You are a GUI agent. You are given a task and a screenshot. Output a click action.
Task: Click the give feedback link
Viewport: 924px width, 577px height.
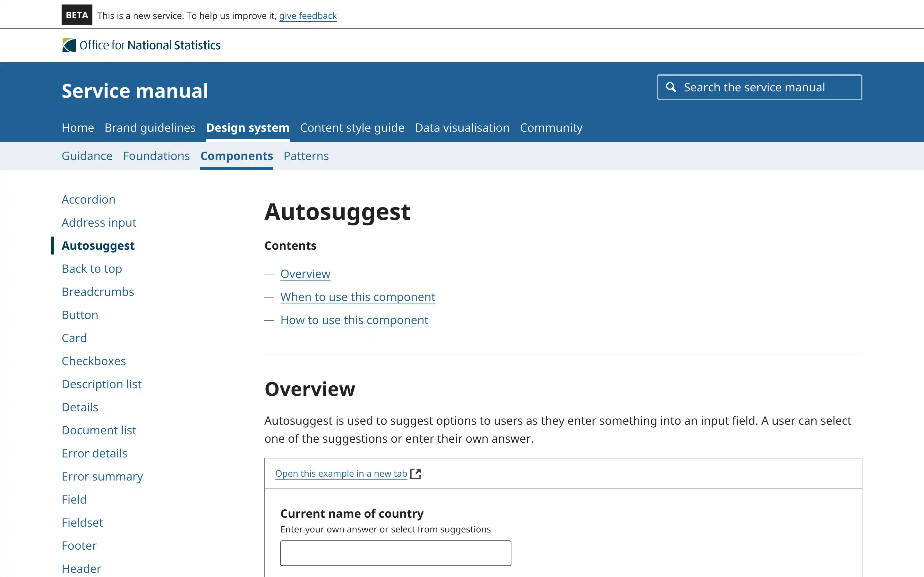pos(308,16)
